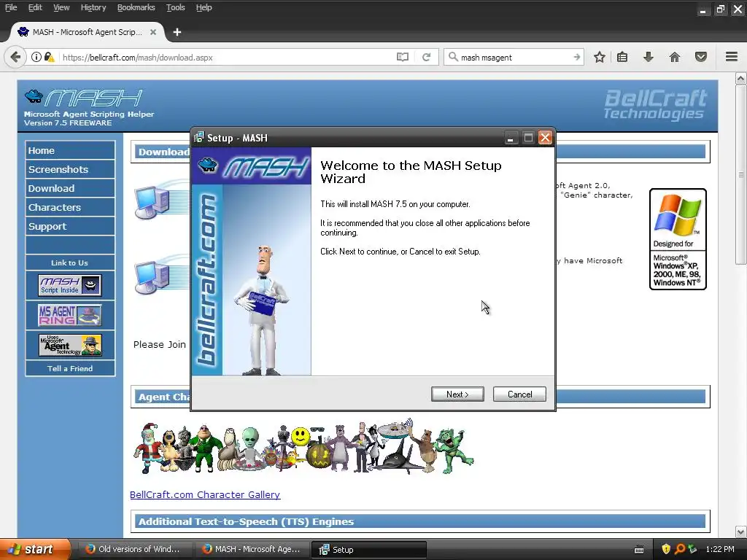Viewport: 747px width, 560px height.
Task: Click the Uses Microsoft Agent Technology badge
Action: (70, 345)
